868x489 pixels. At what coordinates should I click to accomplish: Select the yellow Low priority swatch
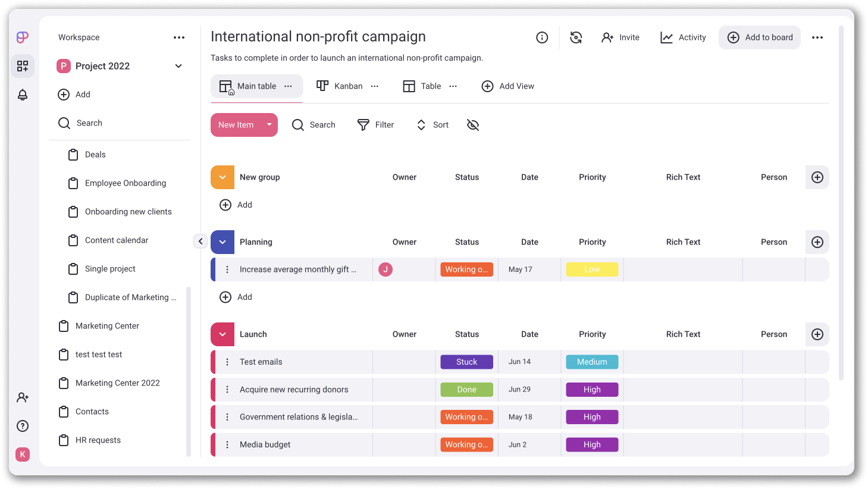[592, 269]
